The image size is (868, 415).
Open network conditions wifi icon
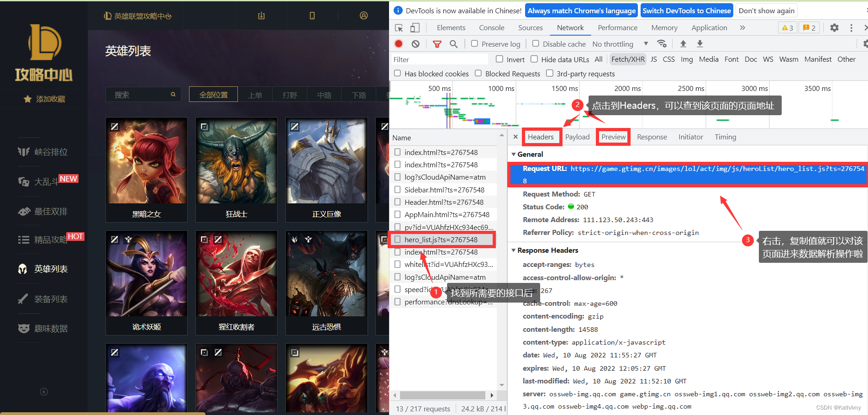[662, 44]
